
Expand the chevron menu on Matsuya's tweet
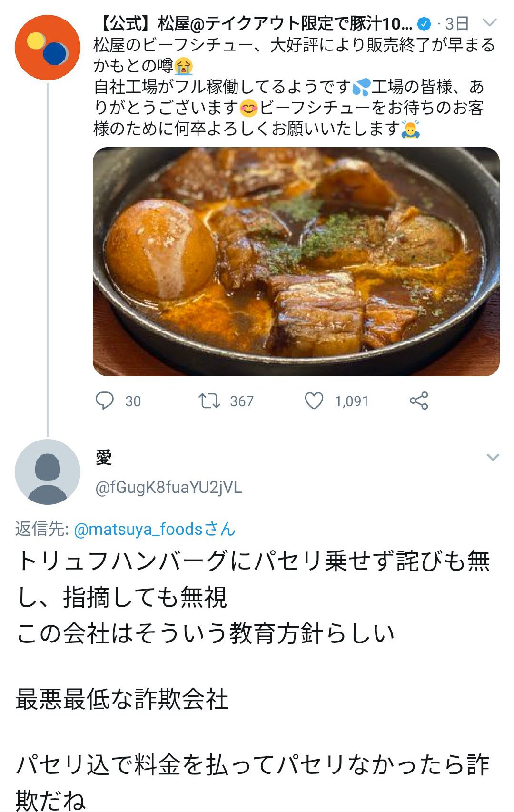coord(489,22)
